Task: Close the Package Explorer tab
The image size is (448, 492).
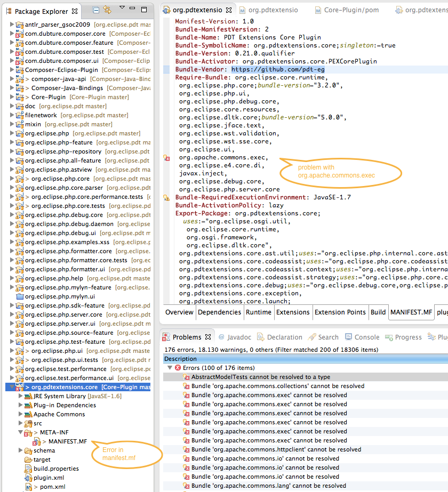Action: [x=75, y=11]
